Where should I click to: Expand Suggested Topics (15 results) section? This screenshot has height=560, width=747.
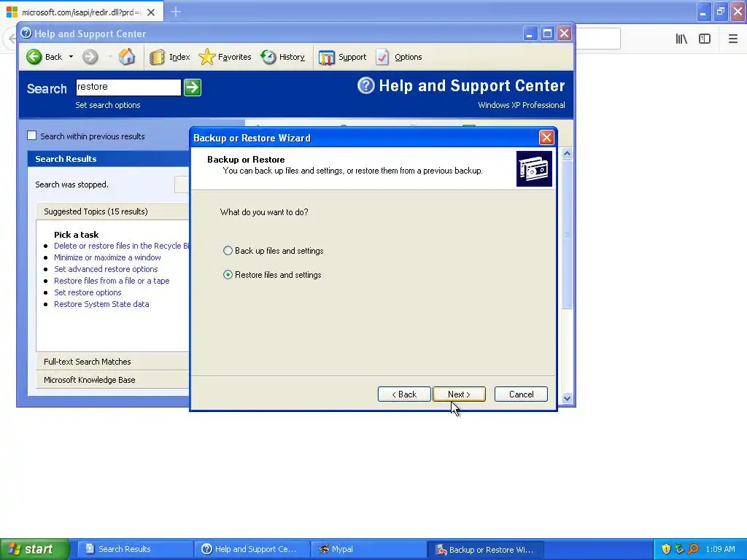(112, 211)
